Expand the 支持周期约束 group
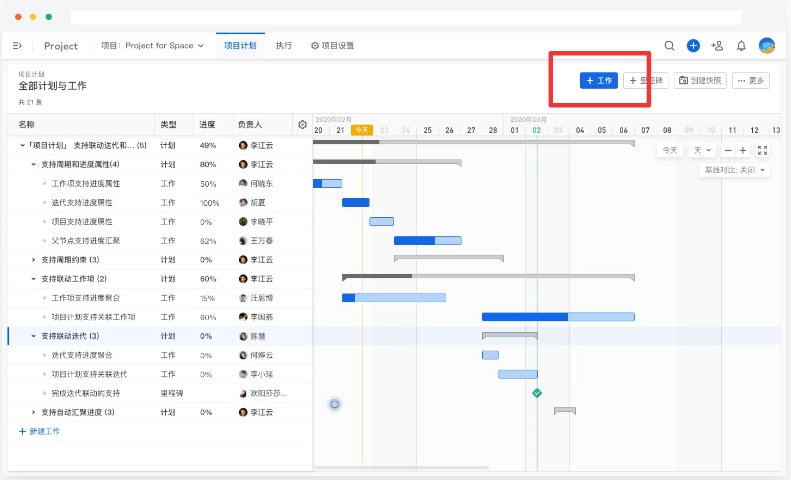This screenshot has height=480, width=791. 33,259
